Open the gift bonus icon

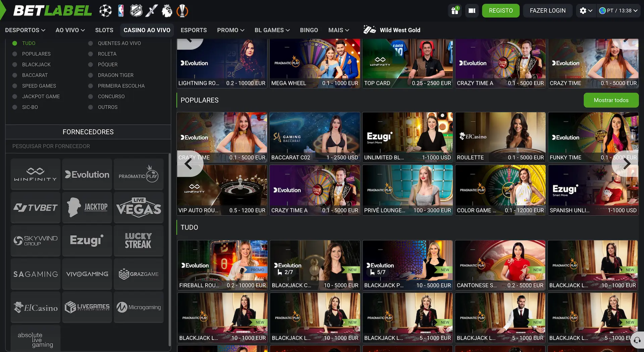(455, 11)
